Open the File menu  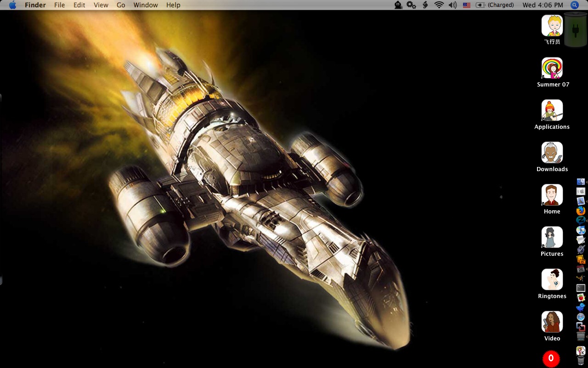point(60,5)
